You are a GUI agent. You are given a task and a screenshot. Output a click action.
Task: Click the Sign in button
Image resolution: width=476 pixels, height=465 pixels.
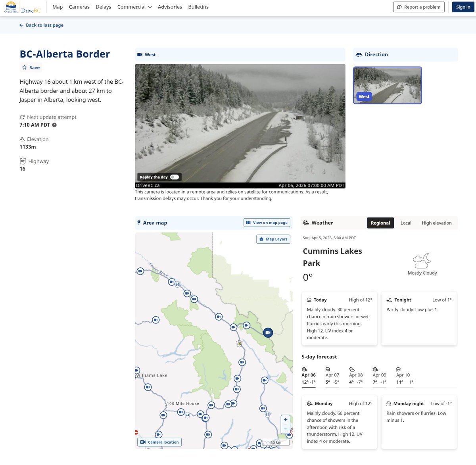click(463, 7)
